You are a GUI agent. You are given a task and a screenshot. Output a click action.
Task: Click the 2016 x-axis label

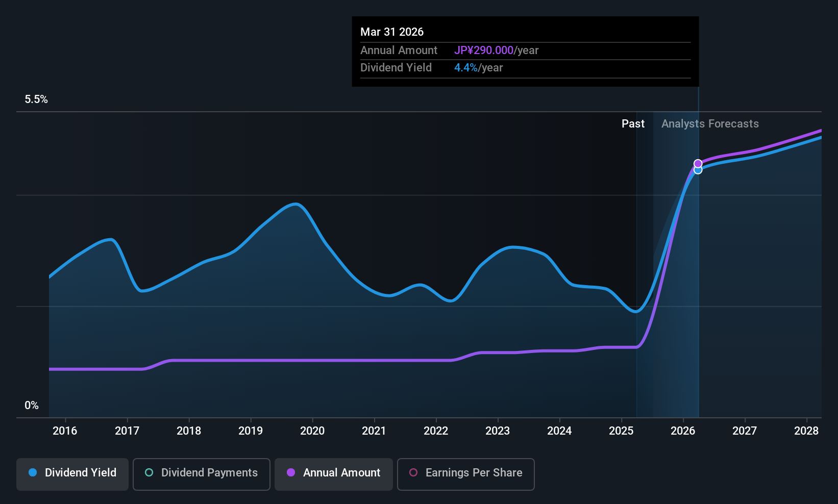tap(65, 431)
